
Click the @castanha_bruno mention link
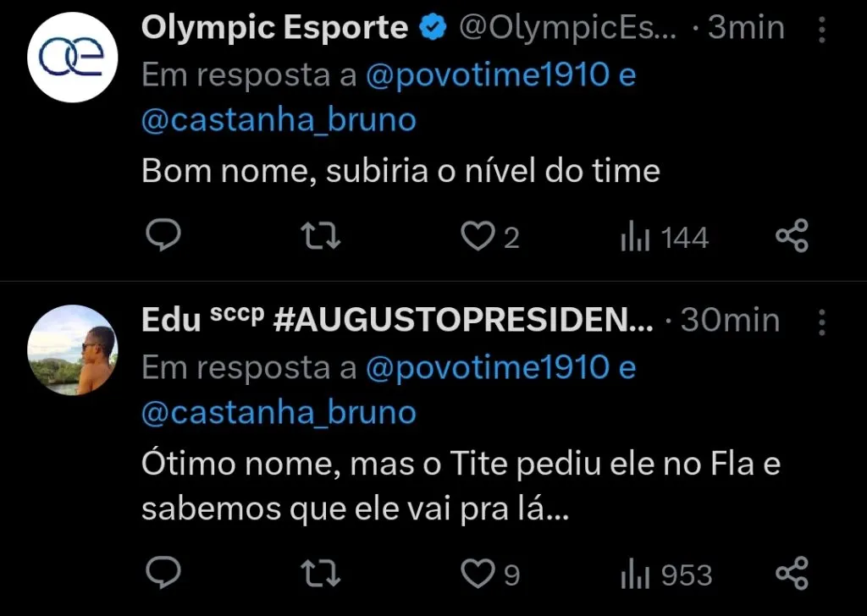click(278, 119)
